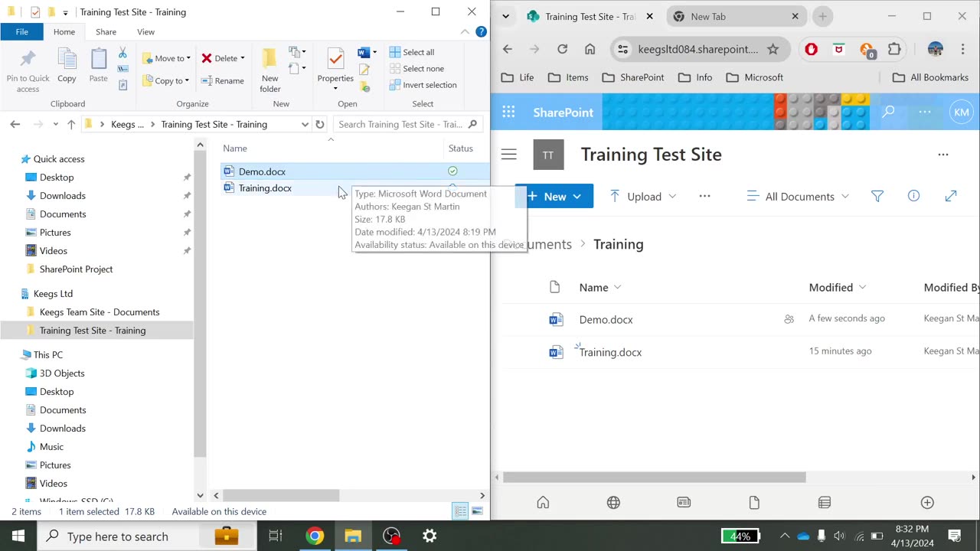The height and width of the screenshot is (551, 980).
Task: Open Chrome Extensions puzzle icon
Action: point(894,49)
